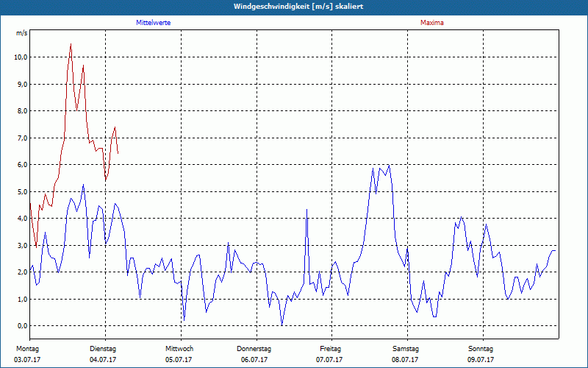Click the Mittwoch day label

point(179,349)
